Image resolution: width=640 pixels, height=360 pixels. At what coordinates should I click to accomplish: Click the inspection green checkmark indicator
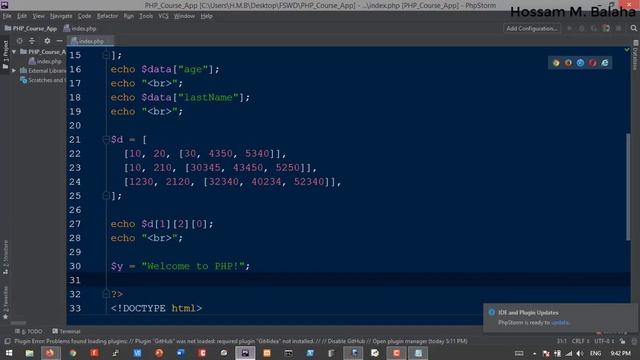coord(627,49)
